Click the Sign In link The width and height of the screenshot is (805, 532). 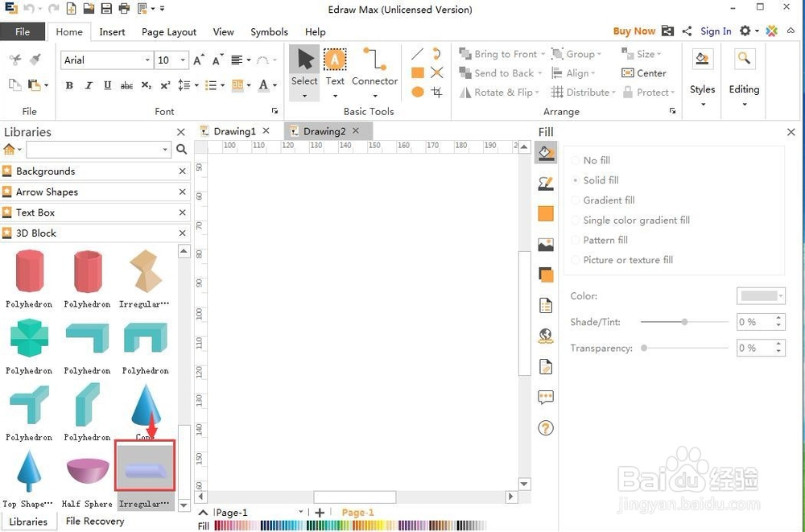pyautogui.click(x=716, y=31)
